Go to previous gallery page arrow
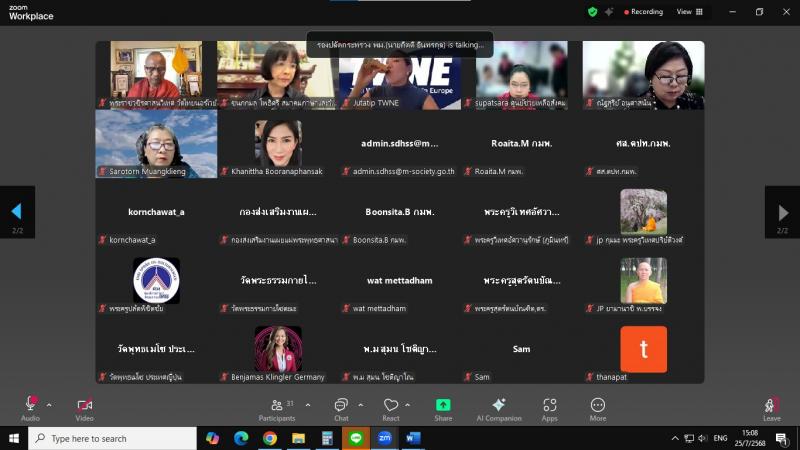Viewport: 800px width, 450px height. point(17,212)
